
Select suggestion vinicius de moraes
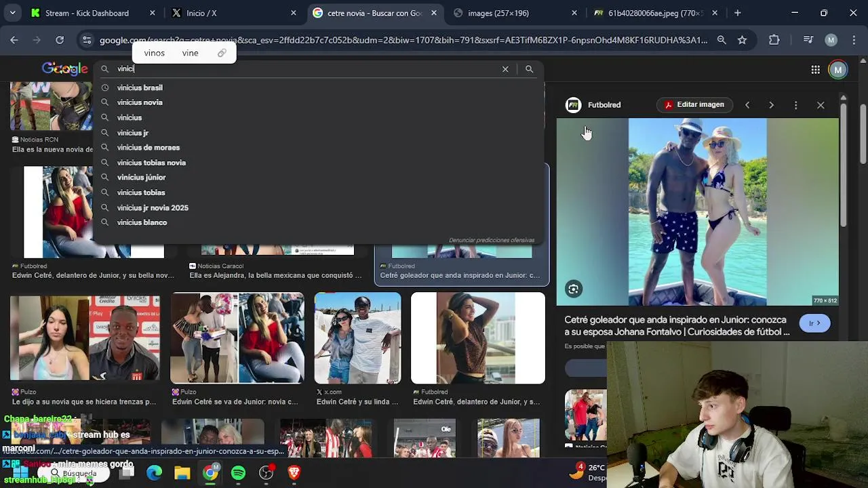[x=319, y=148]
